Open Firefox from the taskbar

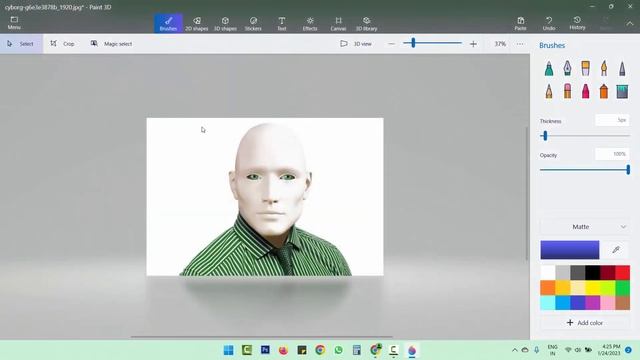click(x=283, y=350)
